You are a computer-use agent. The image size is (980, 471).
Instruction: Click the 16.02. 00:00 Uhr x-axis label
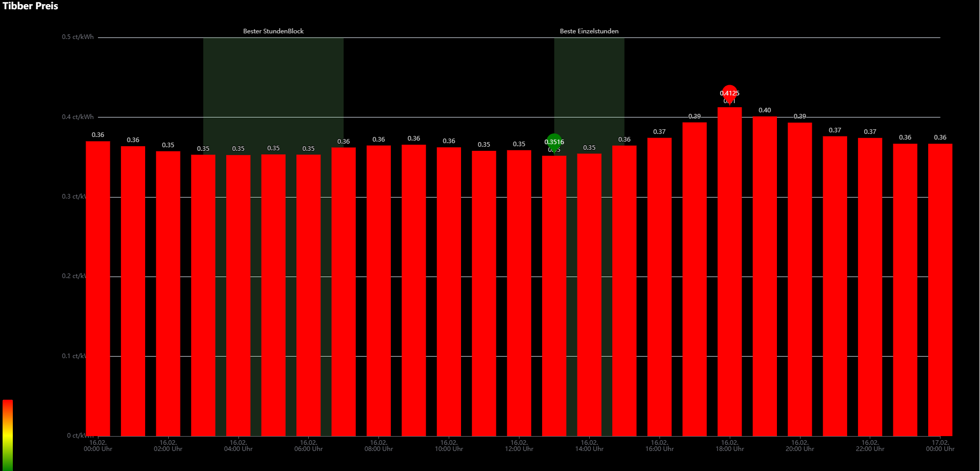tap(98, 445)
